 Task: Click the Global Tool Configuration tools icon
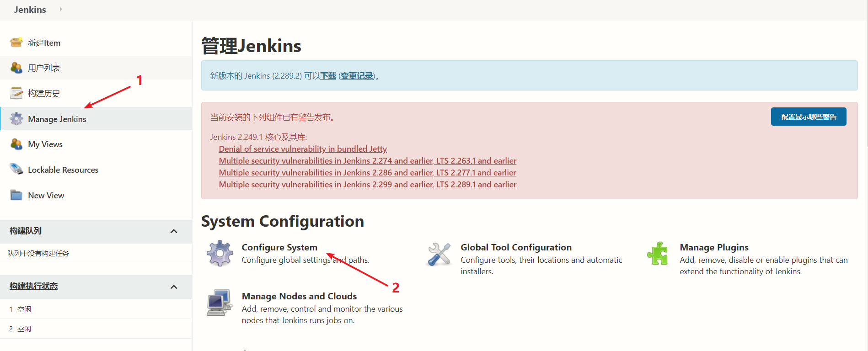439,254
